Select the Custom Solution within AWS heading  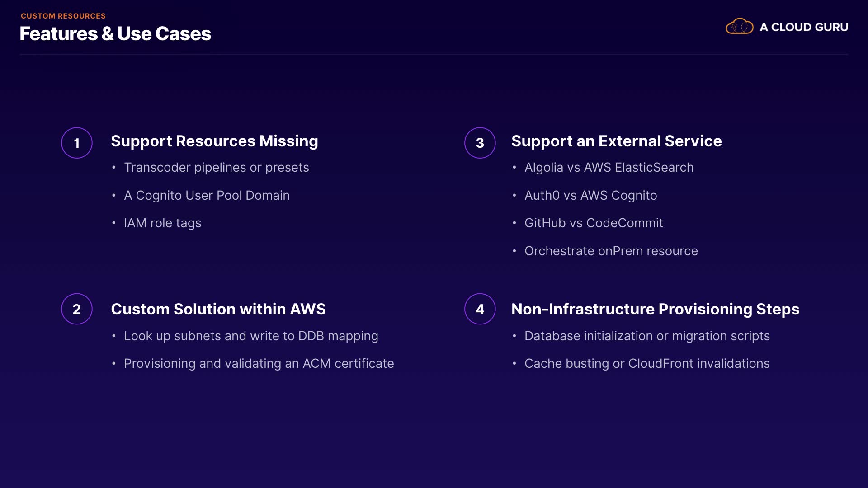pos(218,309)
